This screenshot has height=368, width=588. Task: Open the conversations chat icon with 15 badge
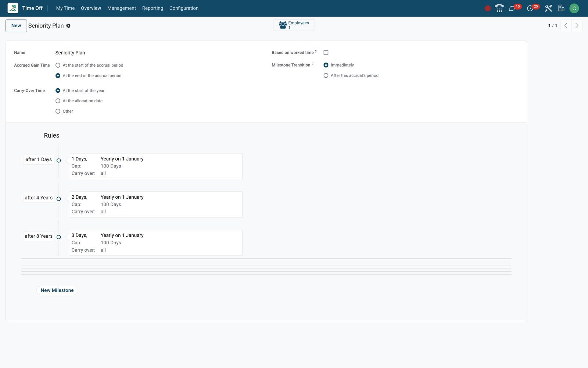point(512,8)
